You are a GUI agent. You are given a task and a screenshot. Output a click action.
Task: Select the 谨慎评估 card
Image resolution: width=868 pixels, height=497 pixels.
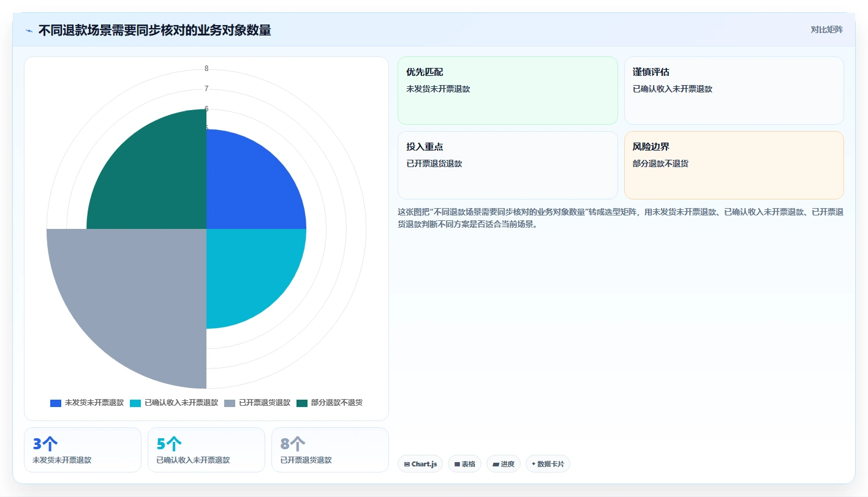(734, 91)
